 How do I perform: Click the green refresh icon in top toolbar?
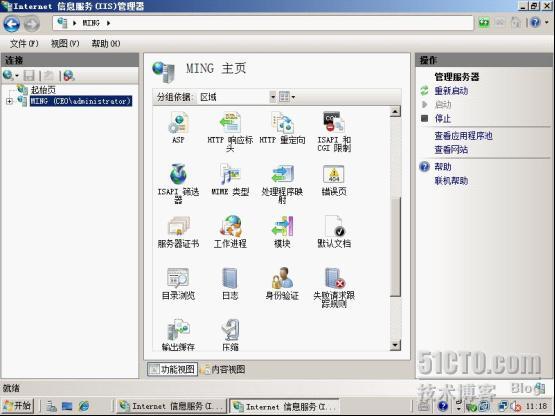tap(484, 23)
